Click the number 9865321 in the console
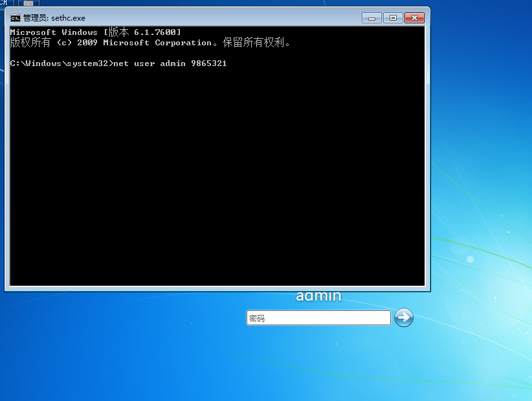This screenshot has width=532, height=401. (208, 63)
